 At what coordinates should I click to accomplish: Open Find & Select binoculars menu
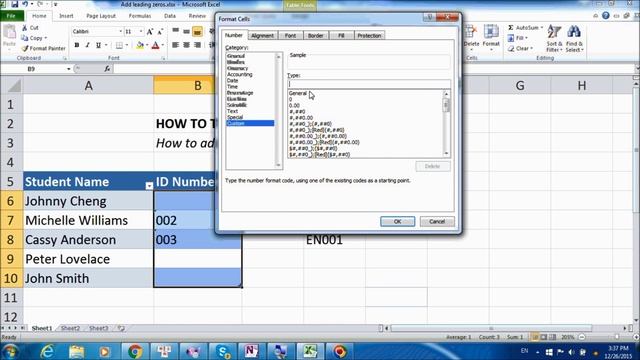[x=574, y=38]
